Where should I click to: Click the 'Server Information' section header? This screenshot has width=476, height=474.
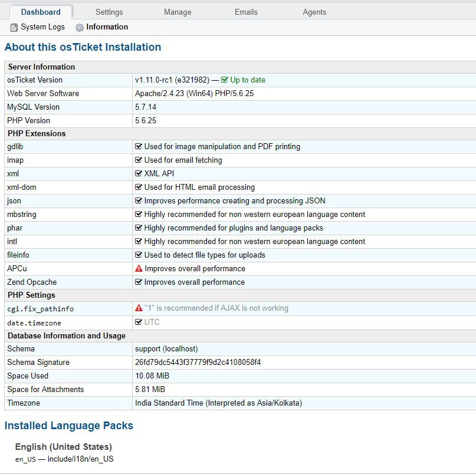42,67
